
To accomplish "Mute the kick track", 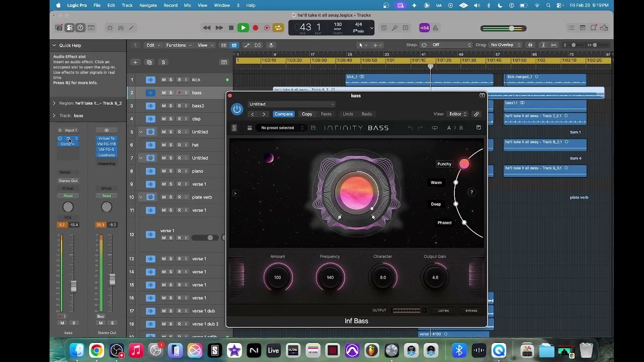I will pos(164,79).
